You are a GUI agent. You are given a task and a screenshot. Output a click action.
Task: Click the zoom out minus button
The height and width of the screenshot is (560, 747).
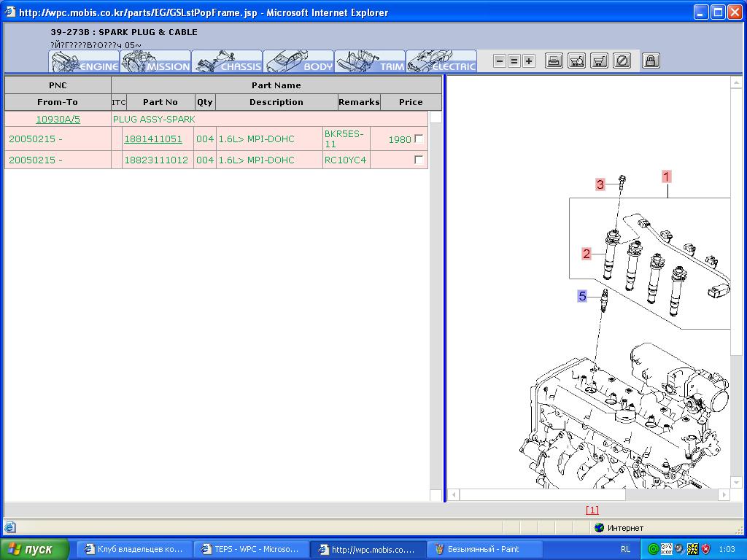[500, 61]
